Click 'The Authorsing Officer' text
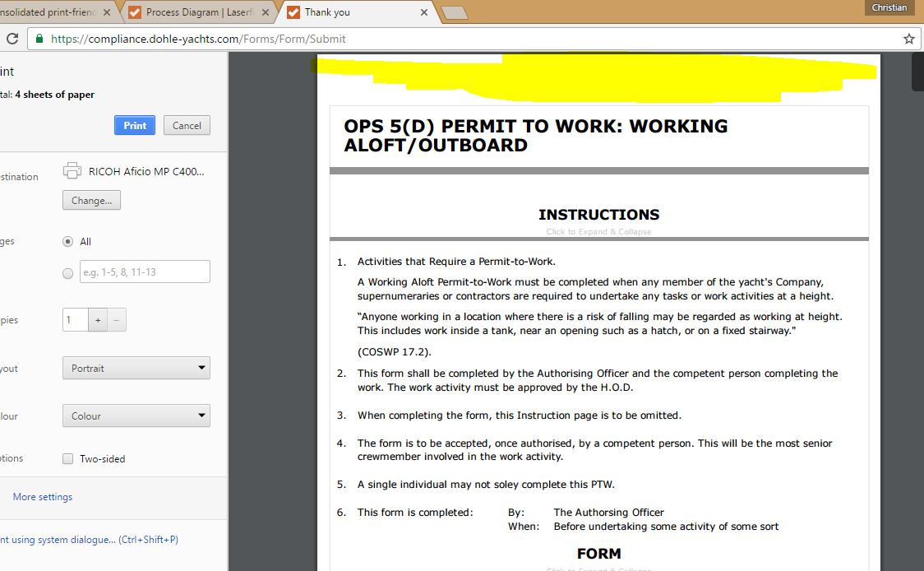The height and width of the screenshot is (571, 924). (x=608, y=512)
